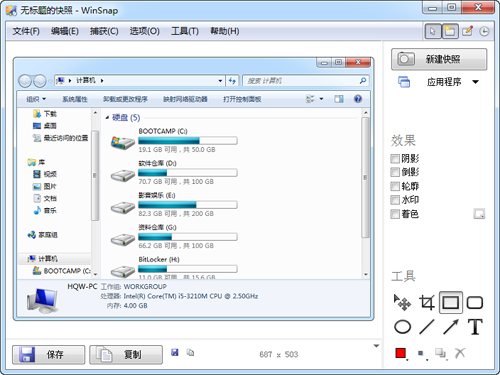This screenshot has width=500, height=375.
Task: Click the edit pencil icon in top toolbar
Action: [x=468, y=31]
